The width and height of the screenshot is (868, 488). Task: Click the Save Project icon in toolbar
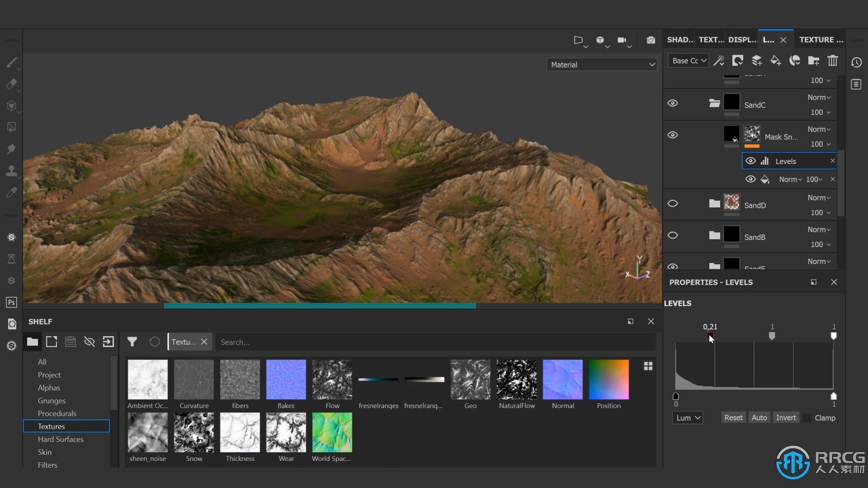71,342
